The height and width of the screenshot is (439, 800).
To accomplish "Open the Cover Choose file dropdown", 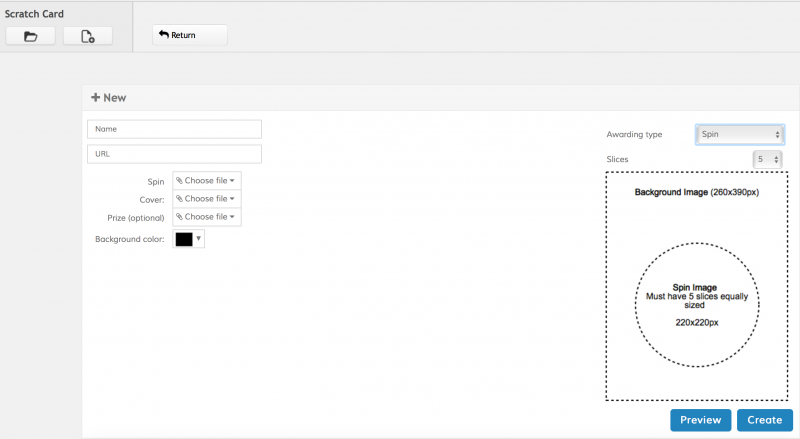I will [206, 199].
